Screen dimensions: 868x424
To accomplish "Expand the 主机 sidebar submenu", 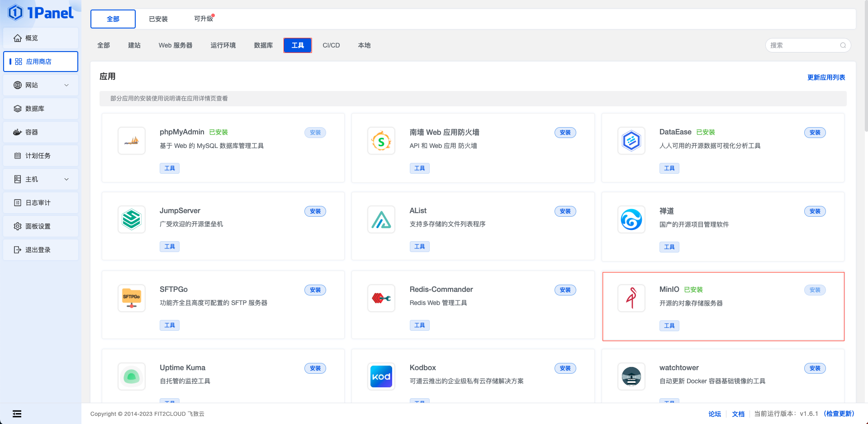I will tap(66, 179).
